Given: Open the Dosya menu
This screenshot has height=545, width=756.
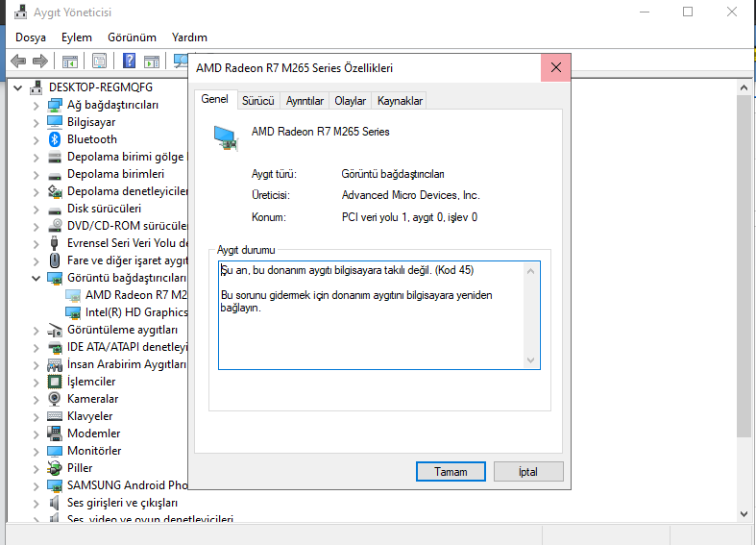Looking at the screenshot, I should point(31,37).
